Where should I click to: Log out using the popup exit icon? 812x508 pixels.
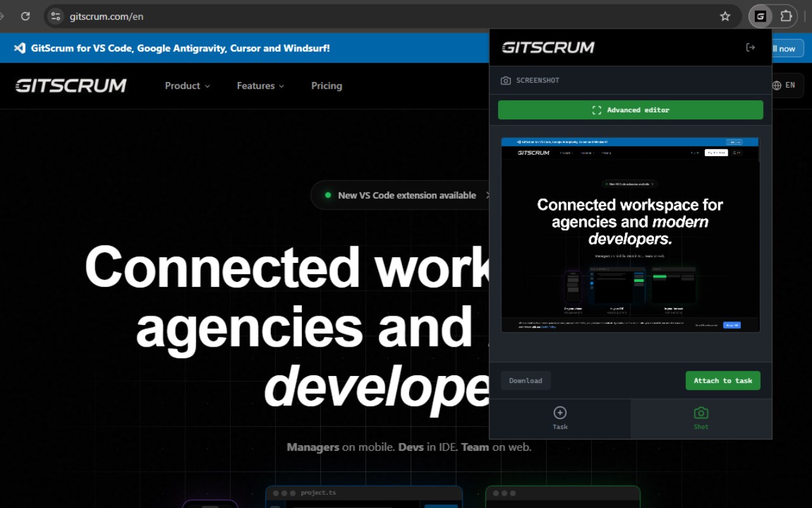[750, 48]
